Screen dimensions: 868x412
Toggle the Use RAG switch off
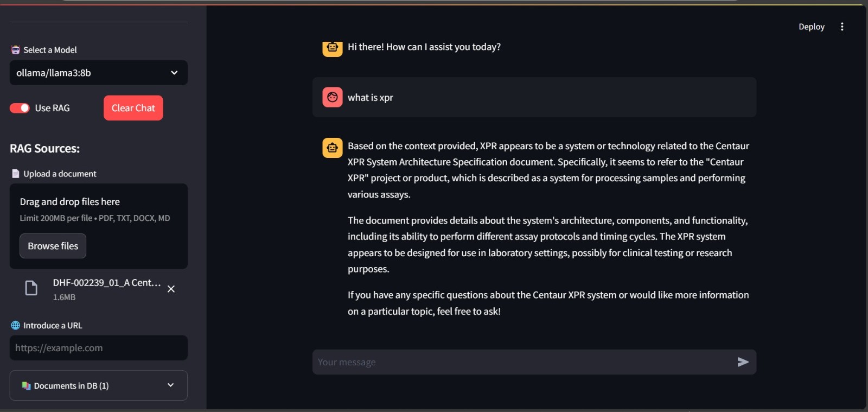click(20, 108)
